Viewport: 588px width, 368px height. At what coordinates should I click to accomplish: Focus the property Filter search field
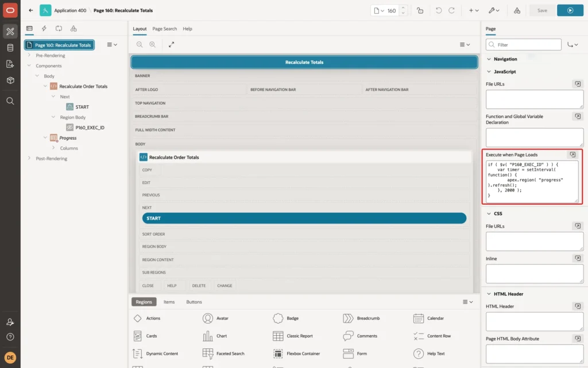(524, 44)
